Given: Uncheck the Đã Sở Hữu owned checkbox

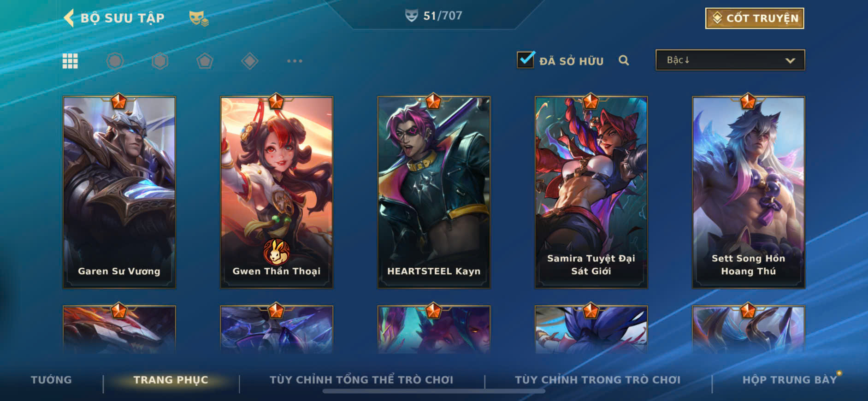Looking at the screenshot, I should tap(526, 60).
